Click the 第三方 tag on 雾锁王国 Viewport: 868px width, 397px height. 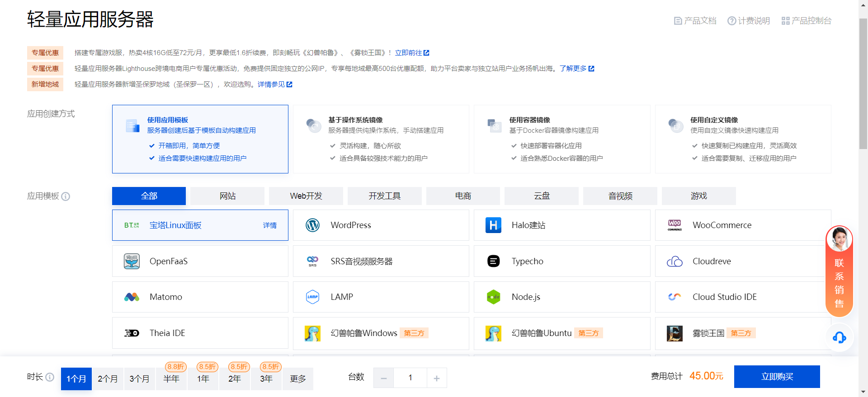pyautogui.click(x=741, y=333)
